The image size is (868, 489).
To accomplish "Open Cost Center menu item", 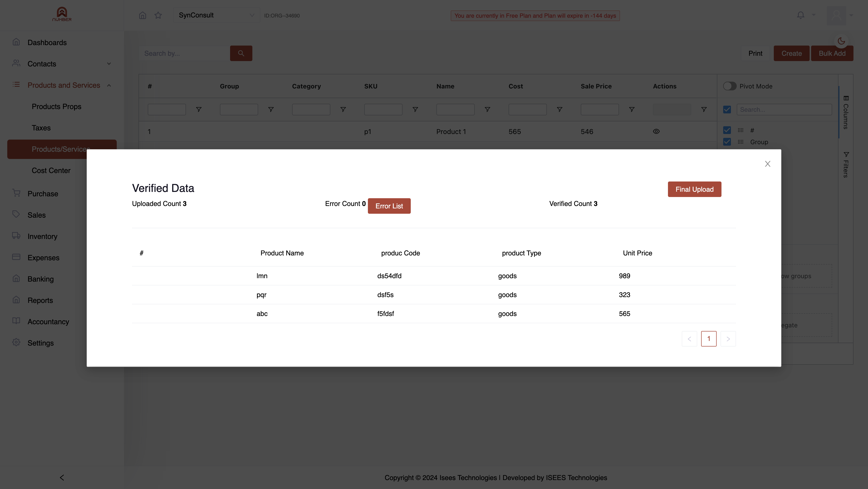I will point(51,171).
